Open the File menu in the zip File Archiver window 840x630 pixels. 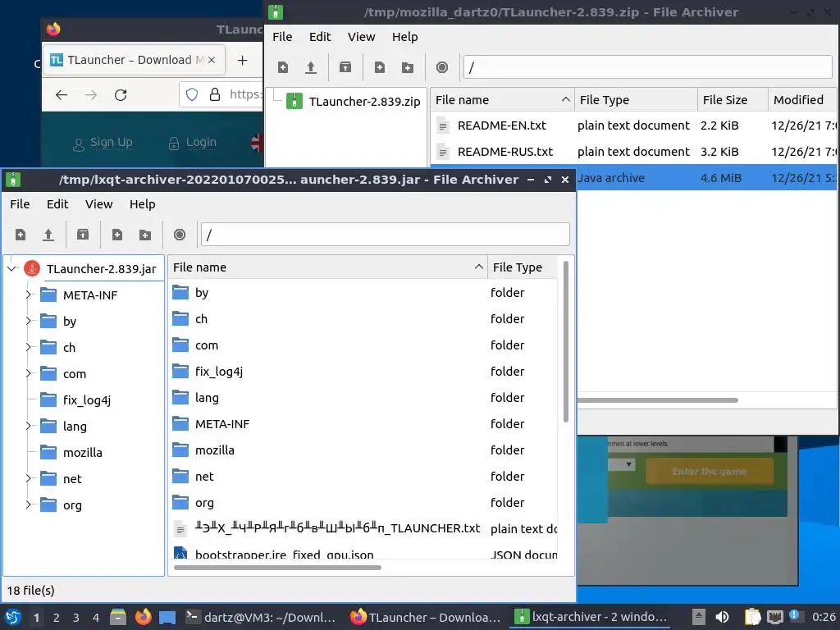(x=282, y=37)
